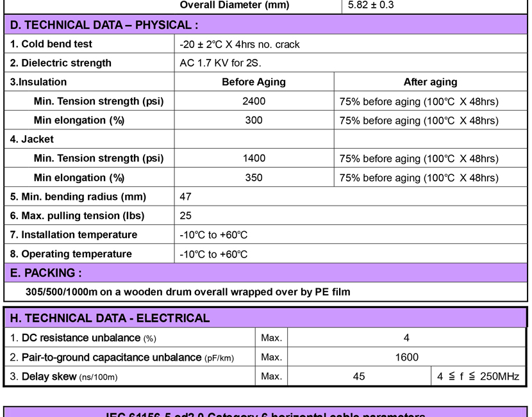Click the insulation elongation value 300
The width and height of the screenshot is (532, 417).
pyautogui.click(x=254, y=120)
